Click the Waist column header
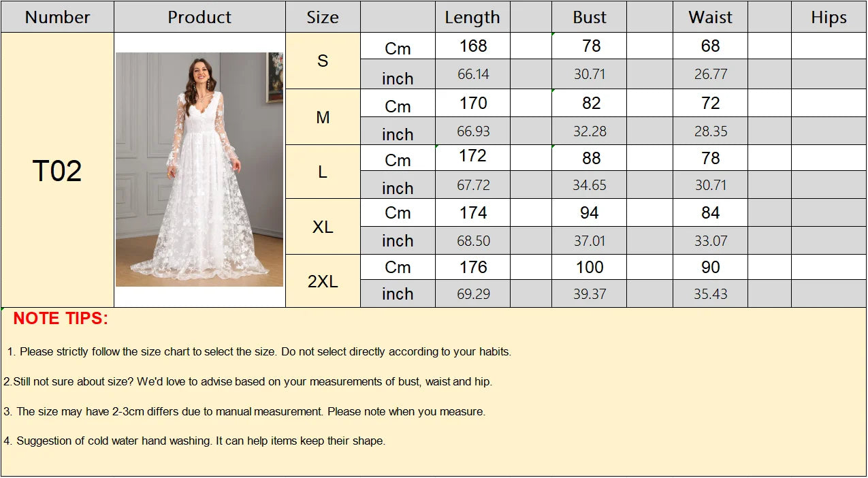The width and height of the screenshot is (868, 478). click(x=710, y=17)
